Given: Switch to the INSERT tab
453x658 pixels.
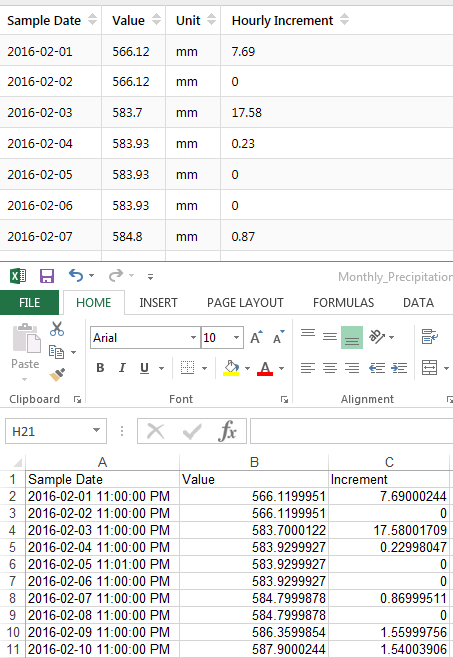Looking at the screenshot, I should [x=158, y=303].
